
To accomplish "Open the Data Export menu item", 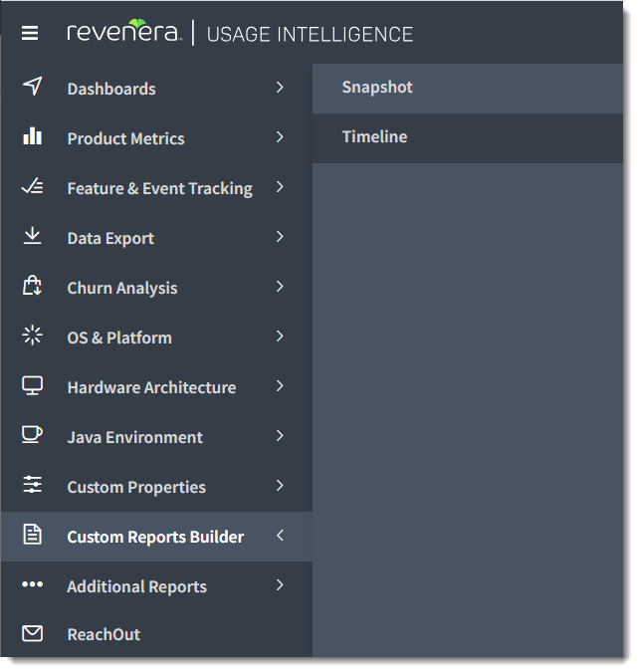I will click(156, 237).
